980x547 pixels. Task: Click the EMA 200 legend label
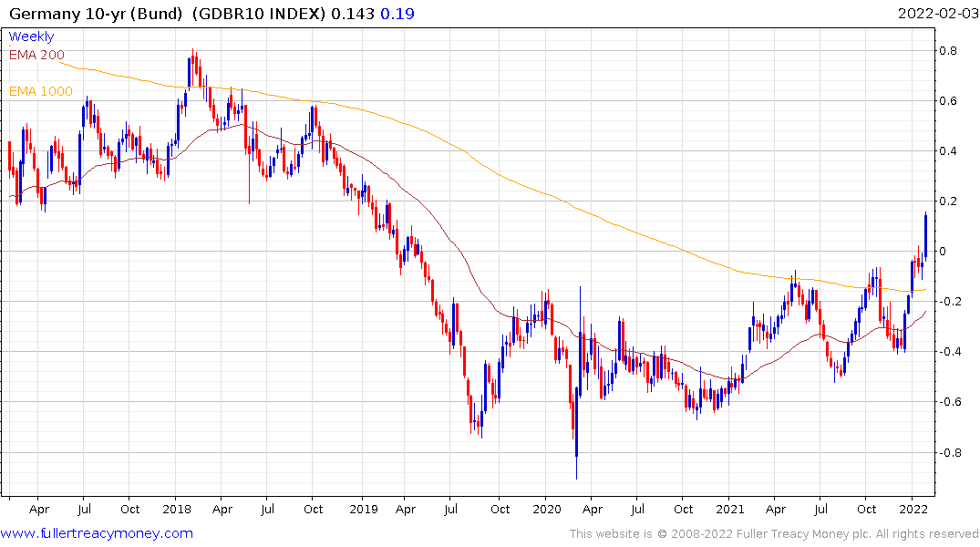tap(36, 55)
